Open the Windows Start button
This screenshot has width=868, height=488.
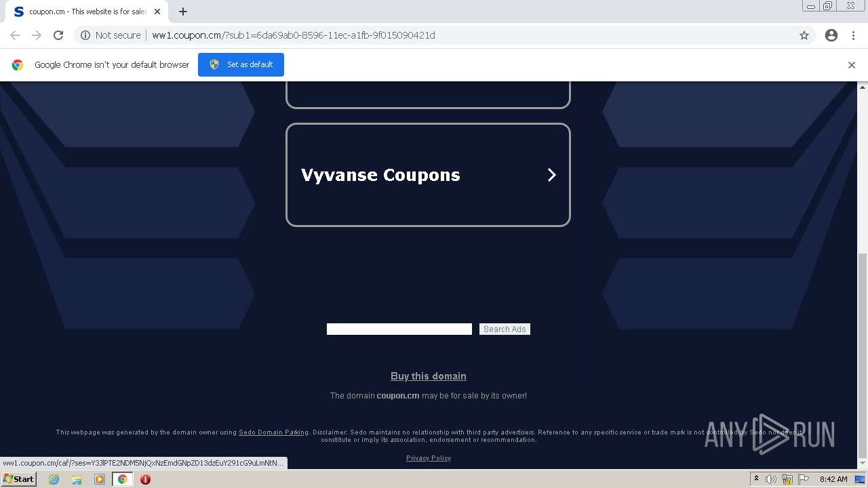pyautogui.click(x=18, y=479)
